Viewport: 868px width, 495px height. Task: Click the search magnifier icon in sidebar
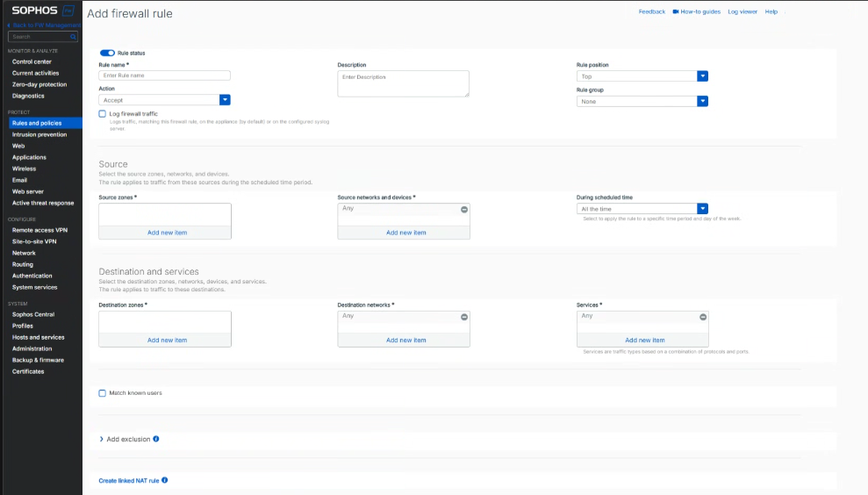(73, 37)
